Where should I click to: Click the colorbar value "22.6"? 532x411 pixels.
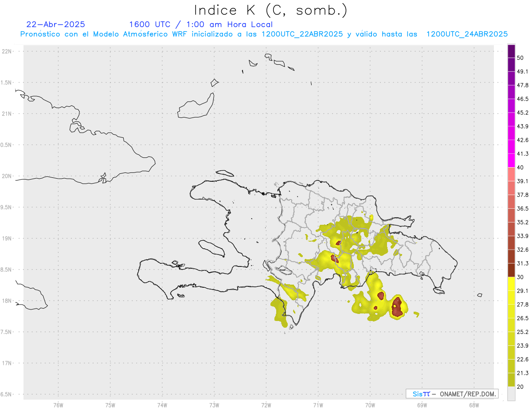(x=523, y=360)
